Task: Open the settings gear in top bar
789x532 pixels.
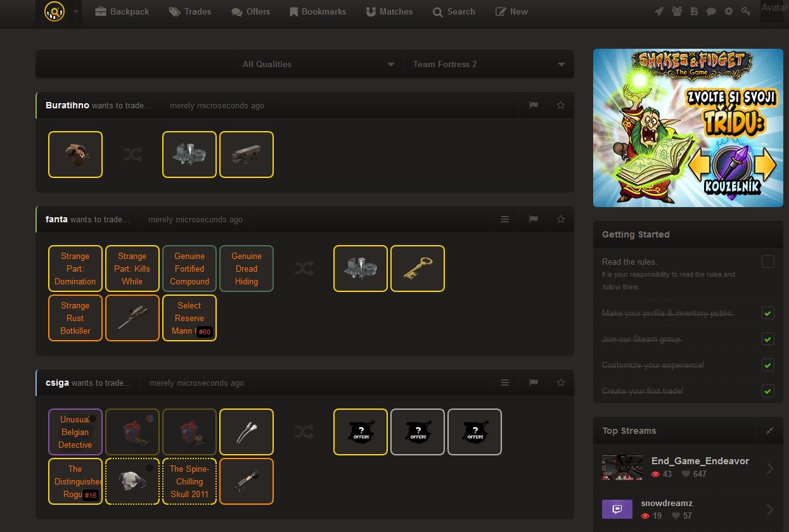Action: click(x=728, y=11)
